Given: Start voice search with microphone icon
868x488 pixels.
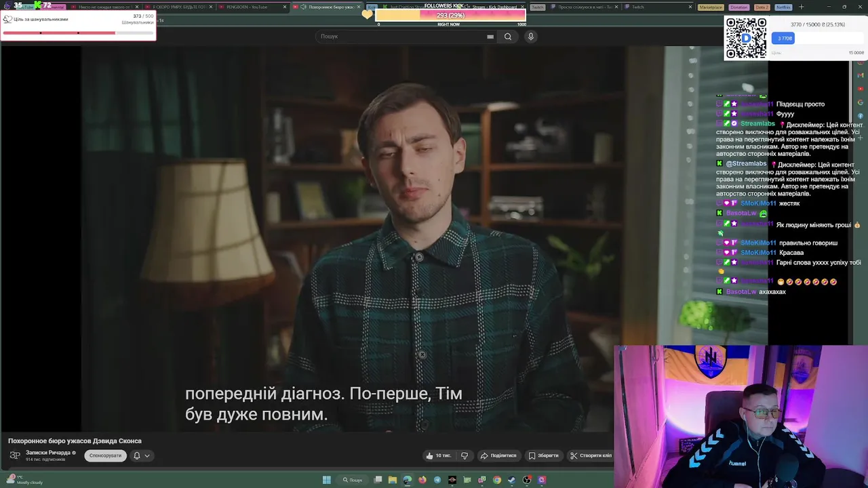Looking at the screenshot, I should pyautogui.click(x=531, y=37).
